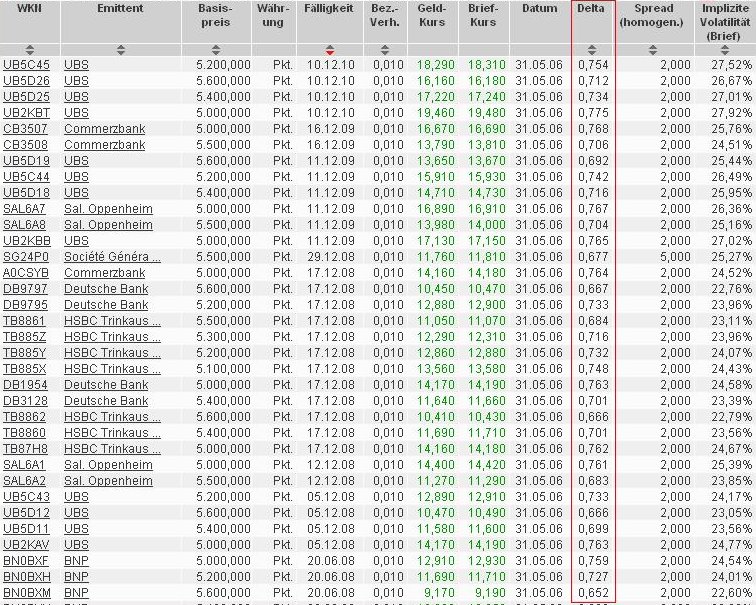
Task: Open WKN link SAL6A8
Action: (x=24, y=225)
